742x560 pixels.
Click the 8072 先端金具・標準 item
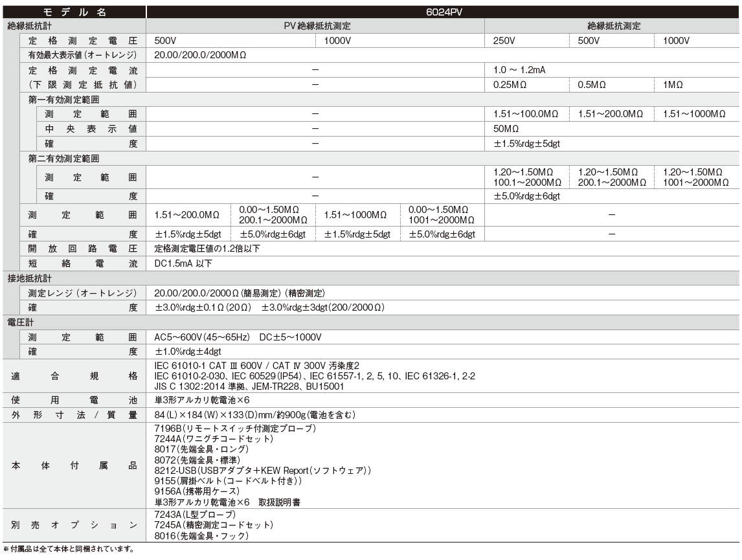[197, 460]
